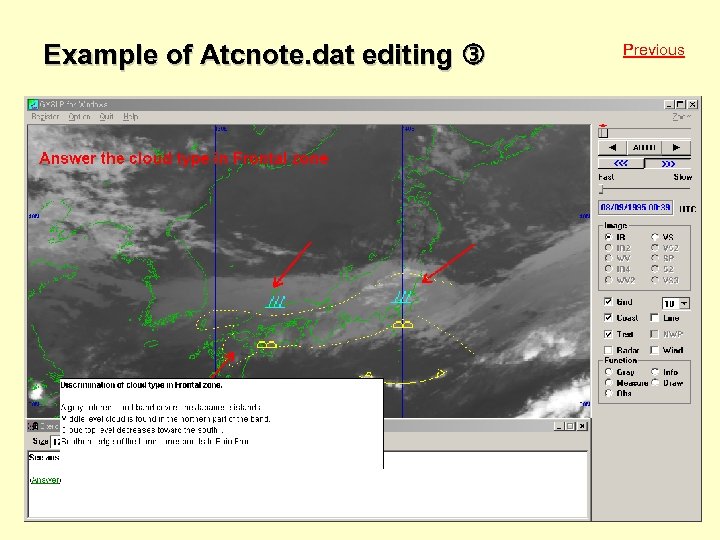Click the GMSLP app icon in title bar
Screen dimensions: 720x540
click(33, 105)
